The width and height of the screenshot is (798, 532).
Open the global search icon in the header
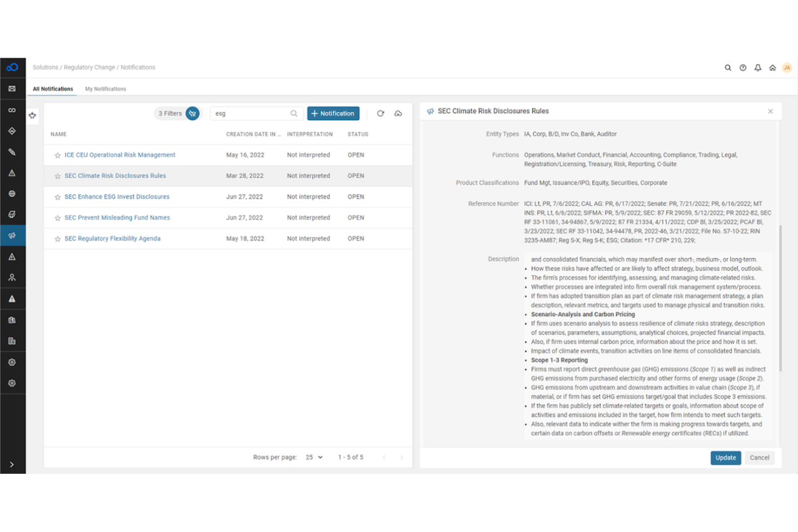[728, 68]
